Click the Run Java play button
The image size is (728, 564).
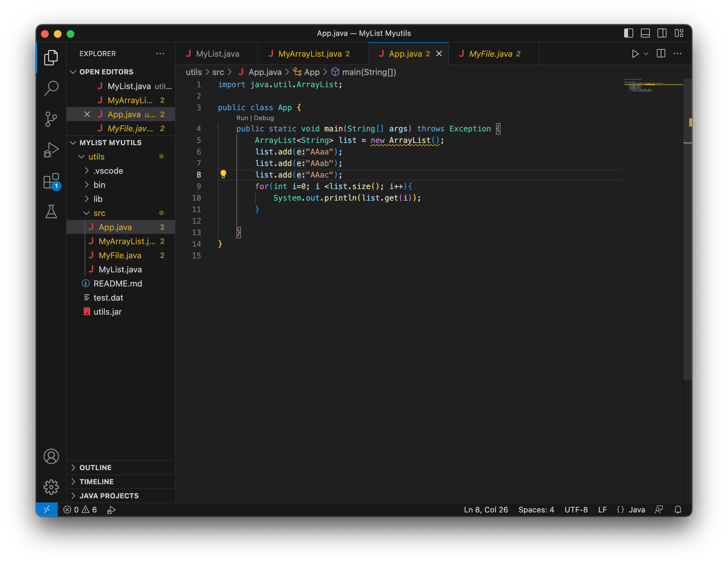pyautogui.click(x=635, y=54)
